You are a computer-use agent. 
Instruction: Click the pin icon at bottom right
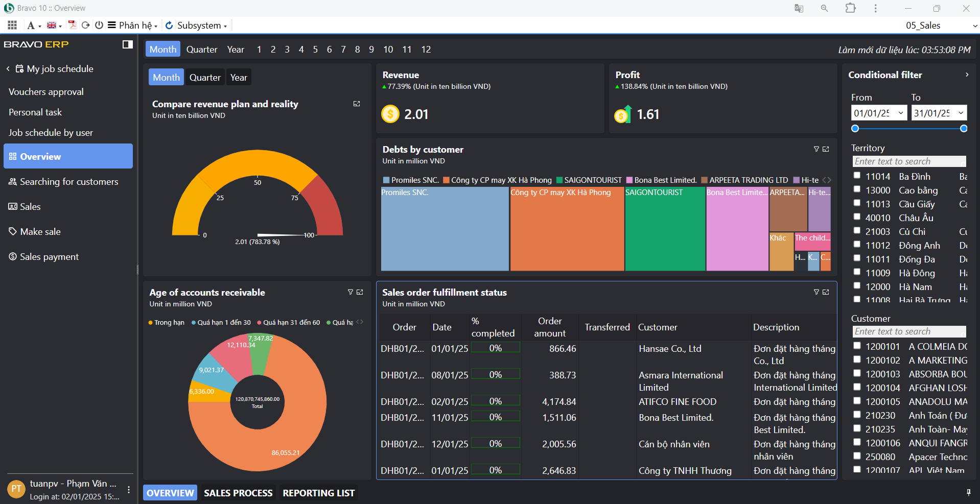point(968,492)
